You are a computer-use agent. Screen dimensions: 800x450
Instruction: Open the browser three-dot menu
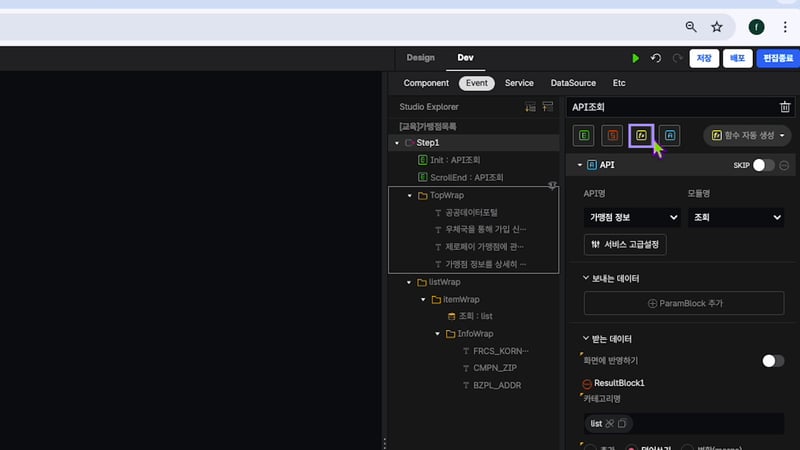pos(785,27)
